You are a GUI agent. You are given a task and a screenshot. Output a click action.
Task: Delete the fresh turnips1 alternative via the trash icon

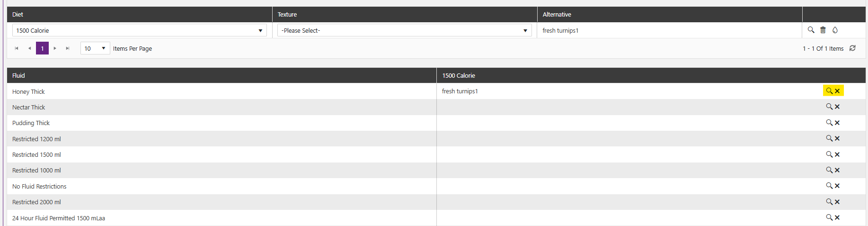[823, 30]
